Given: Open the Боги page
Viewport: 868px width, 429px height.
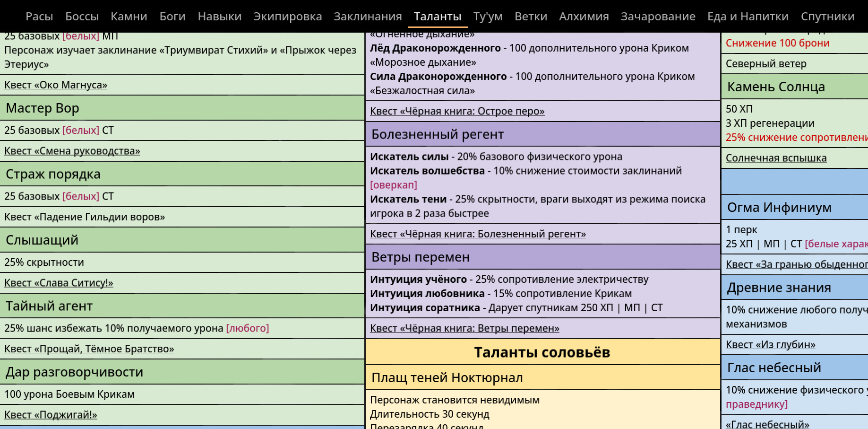Looking at the screenshot, I should point(172,17).
